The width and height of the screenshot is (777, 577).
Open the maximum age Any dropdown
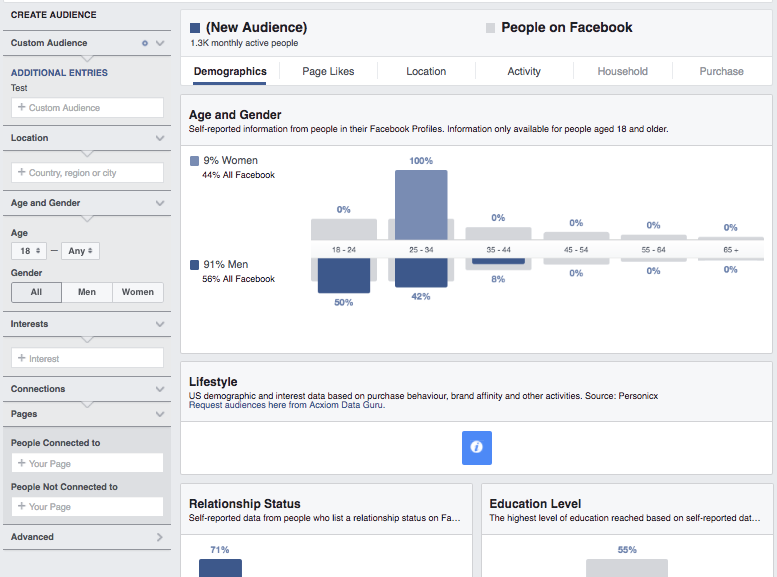(80, 251)
